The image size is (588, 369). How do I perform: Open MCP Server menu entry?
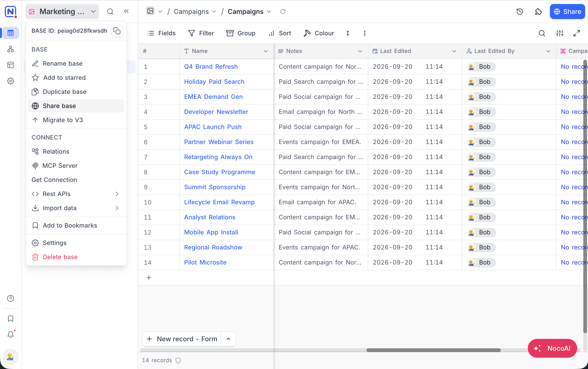pos(76,166)
